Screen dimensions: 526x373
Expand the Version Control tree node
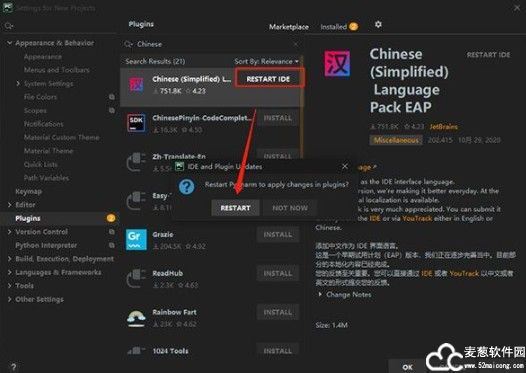click(9, 232)
